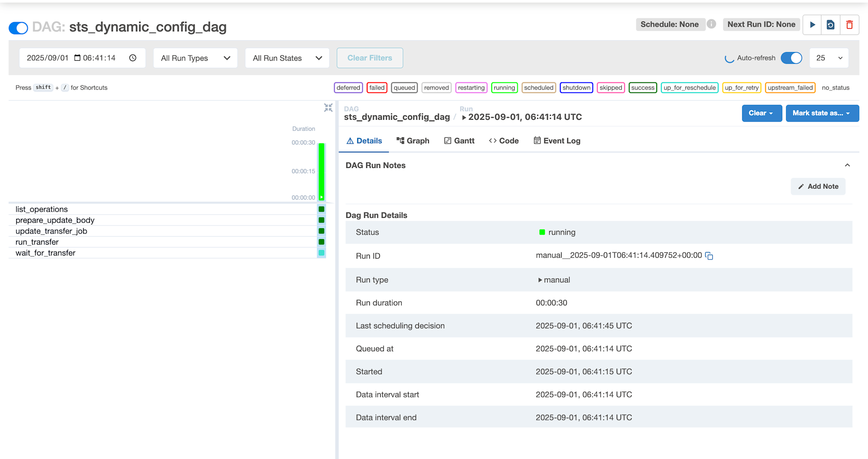Click the prepare_update_body task row
The height and width of the screenshot is (459, 868).
click(167, 220)
